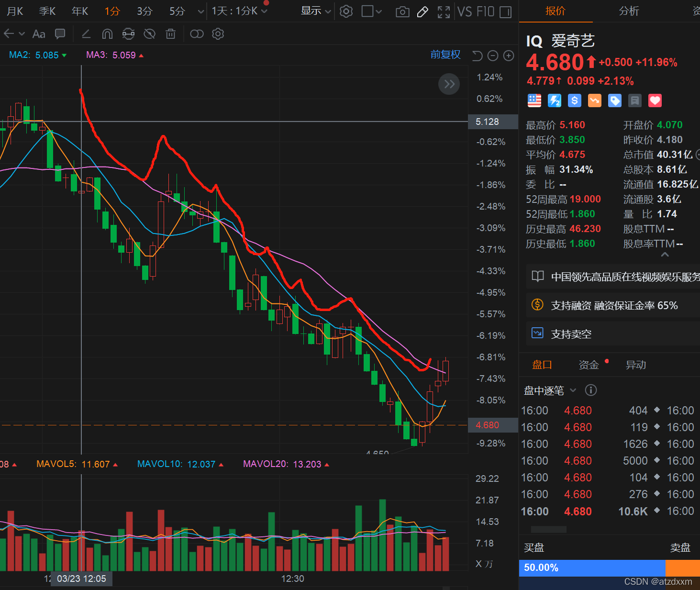Open the 报价 tab

(556, 11)
